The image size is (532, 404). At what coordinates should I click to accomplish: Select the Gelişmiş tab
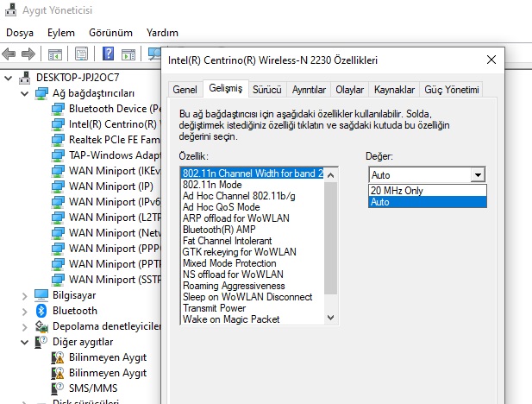(x=226, y=88)
